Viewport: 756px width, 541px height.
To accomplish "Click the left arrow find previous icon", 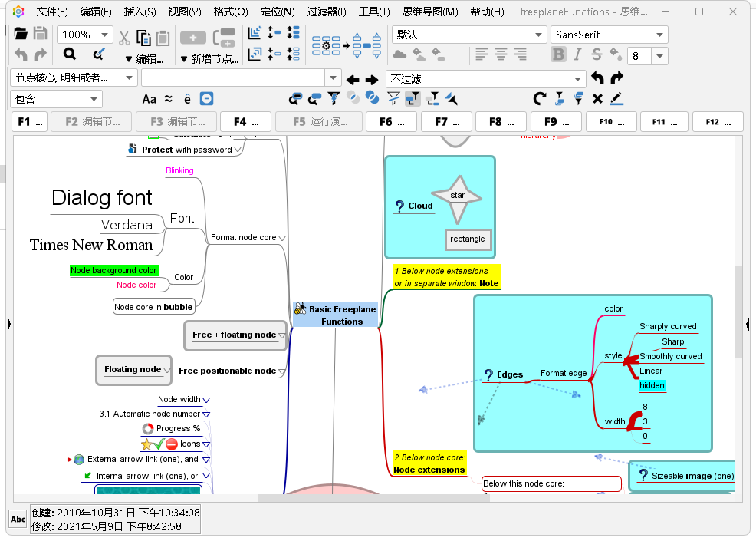I will point(353,80).
